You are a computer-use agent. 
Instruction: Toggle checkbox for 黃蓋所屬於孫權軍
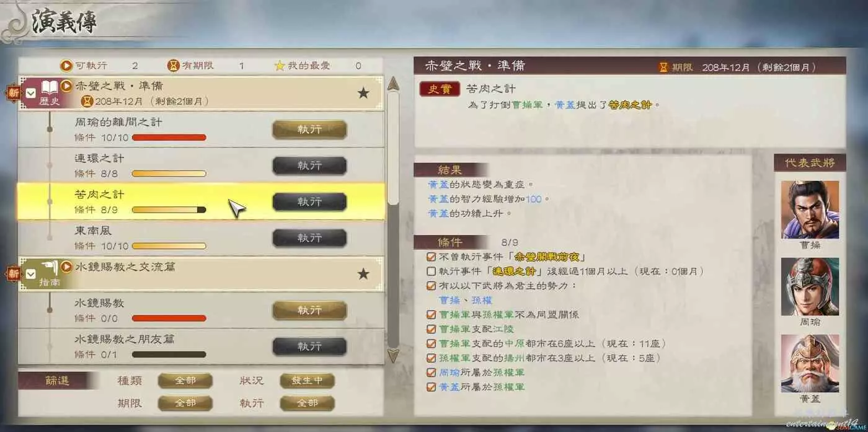[x=431, y=386]
